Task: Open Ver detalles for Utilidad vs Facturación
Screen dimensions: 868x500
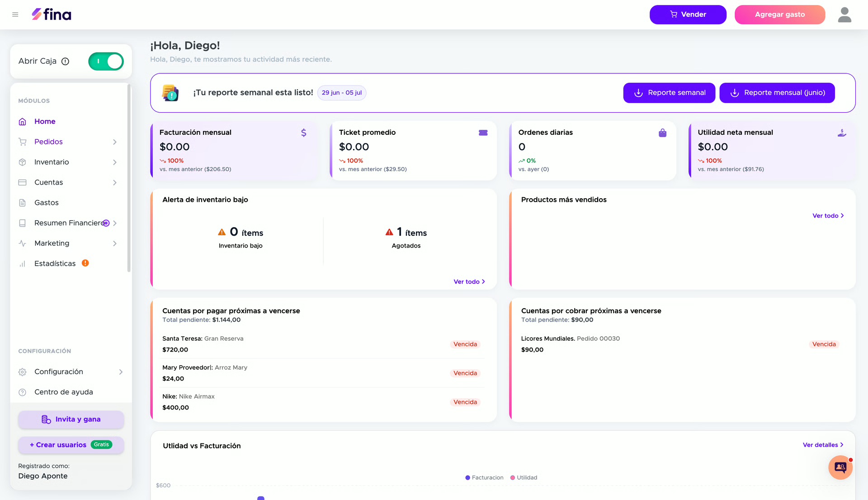Action: click(823, 445)
